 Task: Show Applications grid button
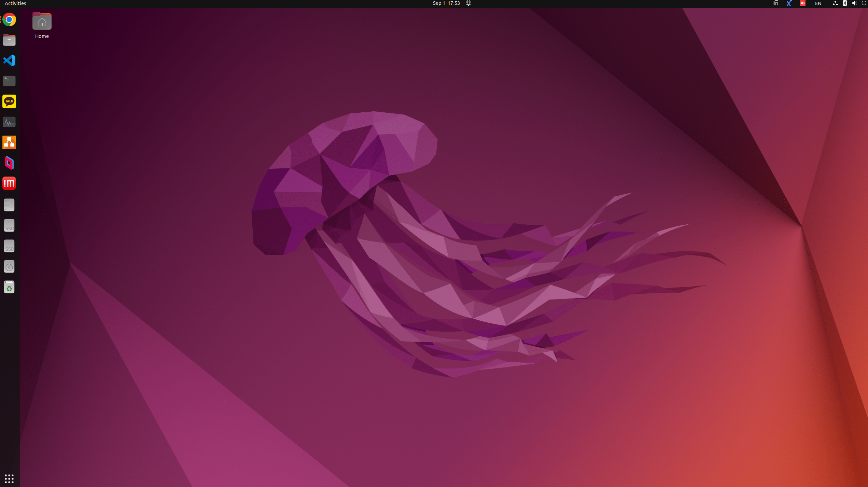pos(9,478)
